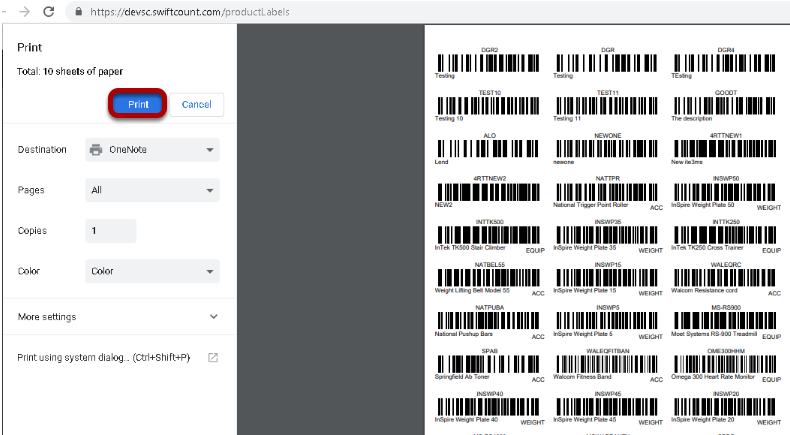
Task: Click the external-link icon beside system dialog
Action: [x=213, y=357]
